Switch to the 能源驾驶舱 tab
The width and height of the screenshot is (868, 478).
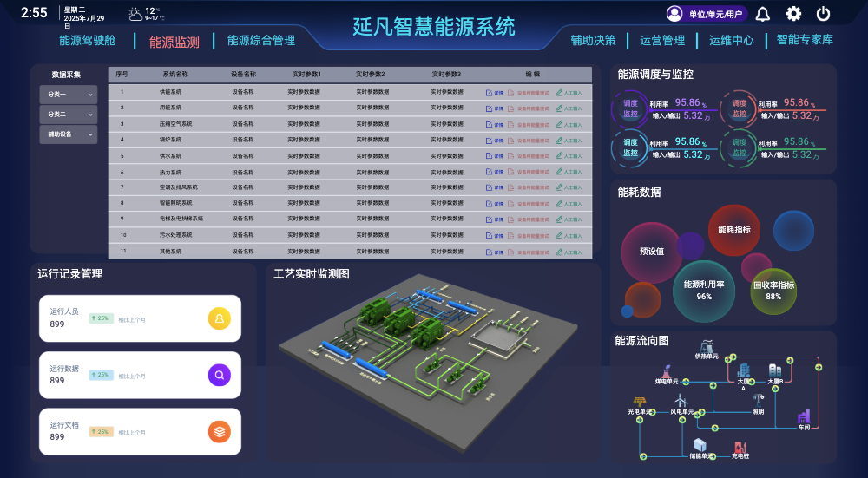88,41
